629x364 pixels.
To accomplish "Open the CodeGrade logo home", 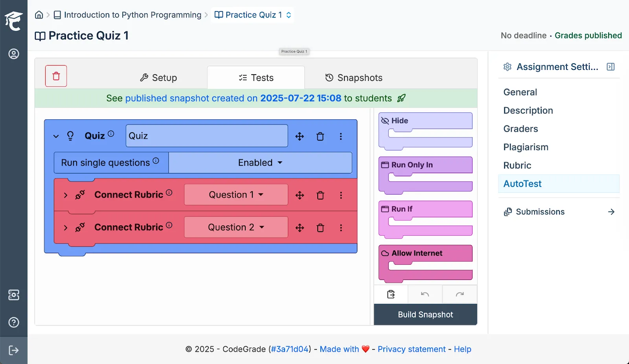I will [x=14, y=21].
